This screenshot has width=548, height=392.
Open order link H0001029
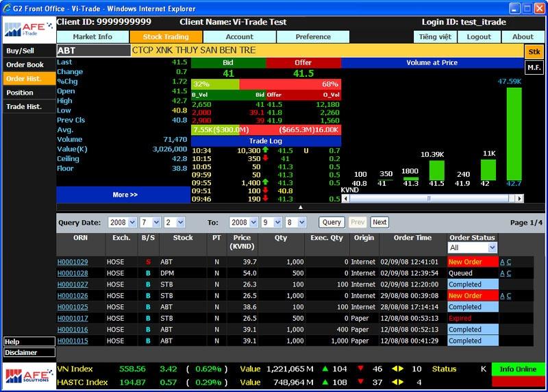click(73, 262)
